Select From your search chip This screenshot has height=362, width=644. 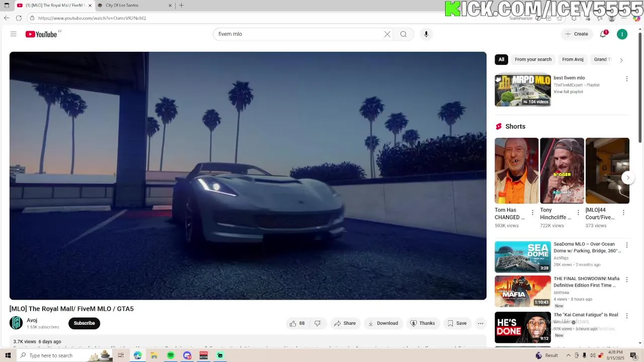pyautogui.click(x=533, y=59)
